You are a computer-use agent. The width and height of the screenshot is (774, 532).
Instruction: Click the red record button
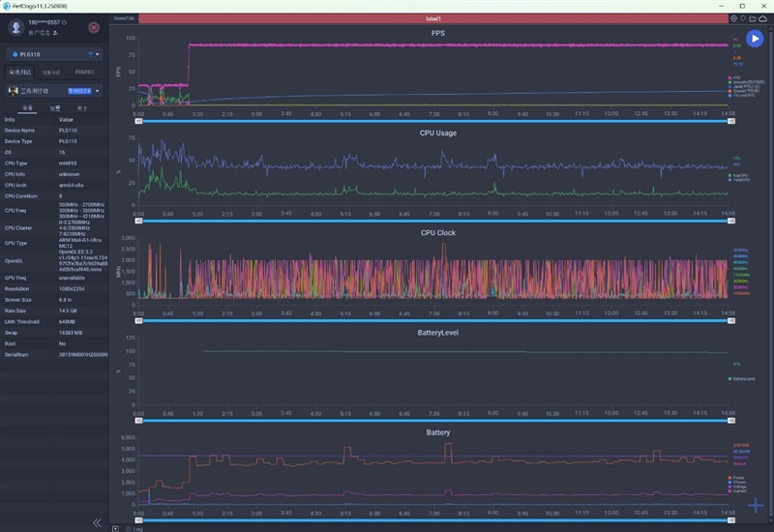[93, 28]
